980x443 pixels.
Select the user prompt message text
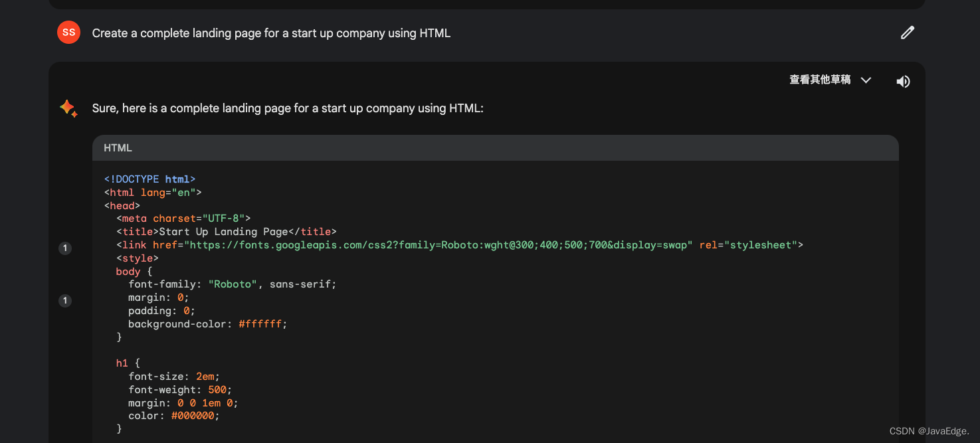point(271,33)
